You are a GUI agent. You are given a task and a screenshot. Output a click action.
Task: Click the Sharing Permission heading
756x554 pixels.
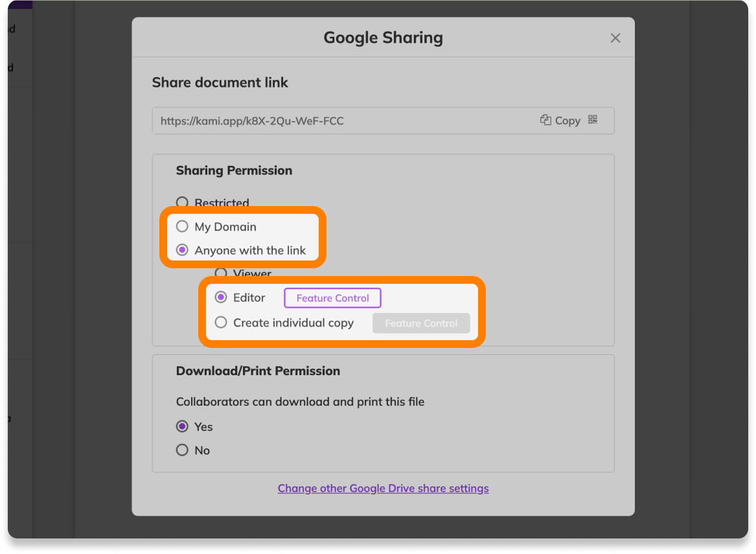(x=234, y=170)
